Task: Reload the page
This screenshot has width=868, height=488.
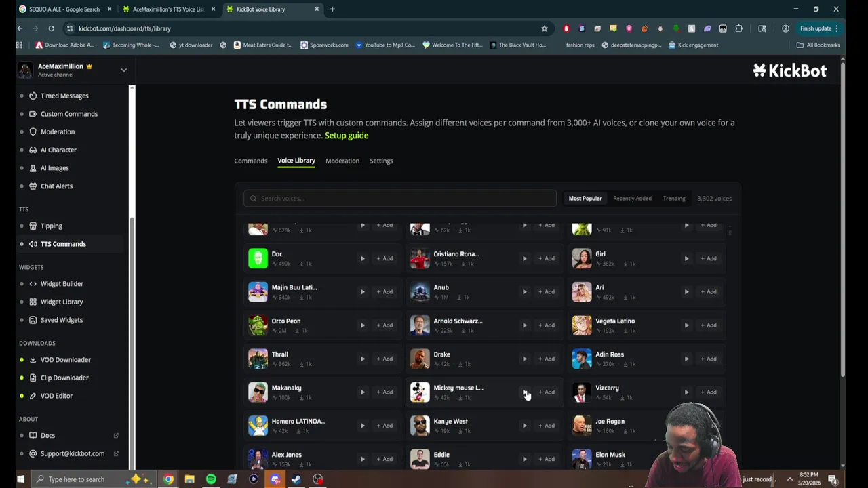Action: click(51, 28)
